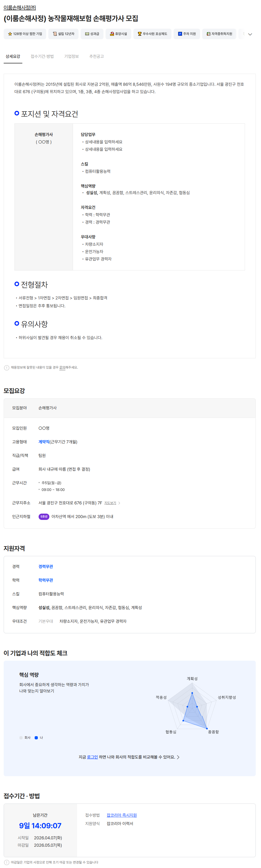This screenshot has width=261, height=868.
Task: Select the 추천공고 tab
Action: coord(97,57)
